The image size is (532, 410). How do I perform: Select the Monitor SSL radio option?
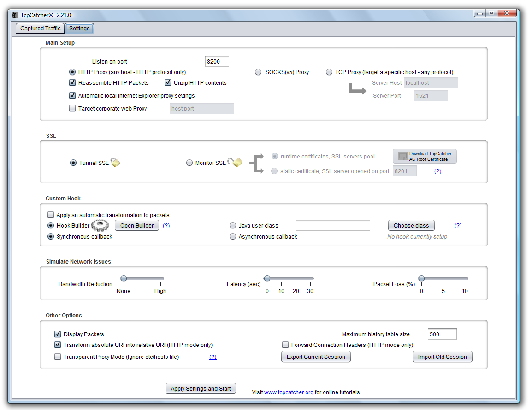[x=189, y=163]
